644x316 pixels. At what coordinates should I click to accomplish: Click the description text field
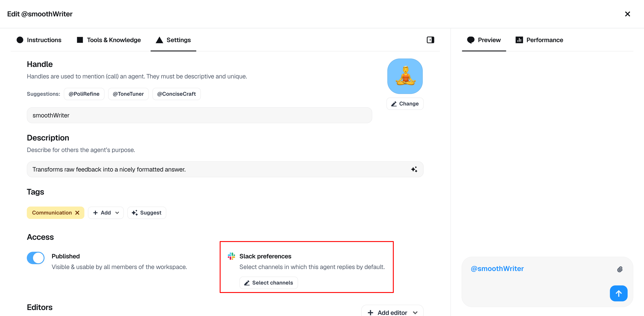[x=225, y=169]
